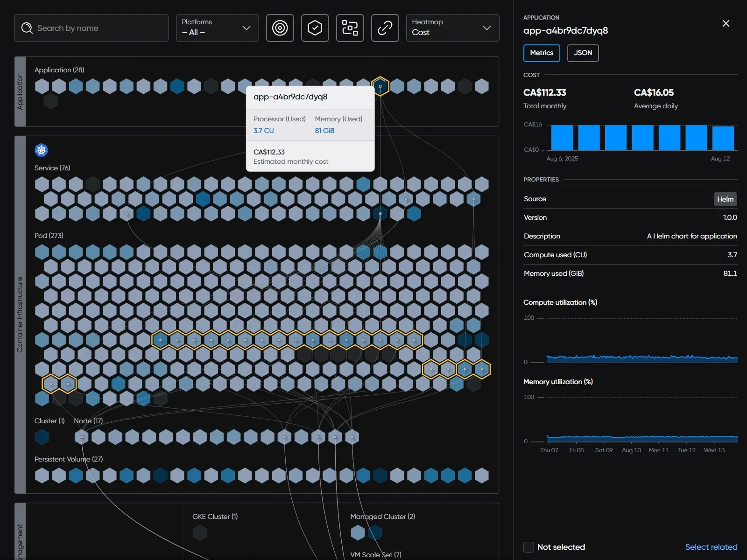Click second dark Managed Cluster hexagon
Image resolution: width=747 pixels, height=560 pixels.
[x=375, y=532]
